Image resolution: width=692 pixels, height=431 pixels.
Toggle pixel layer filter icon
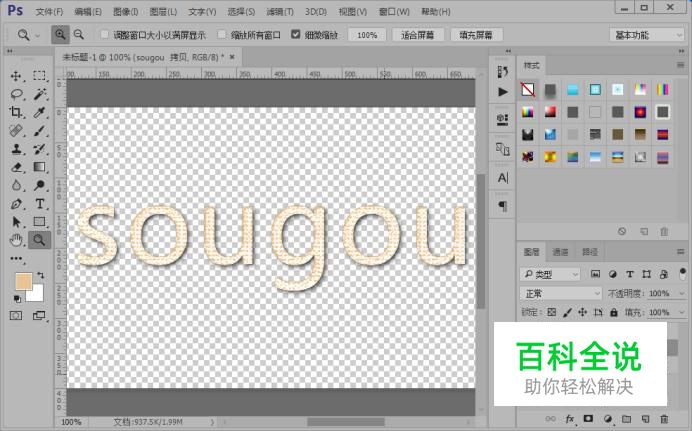(x=595, y=274)
